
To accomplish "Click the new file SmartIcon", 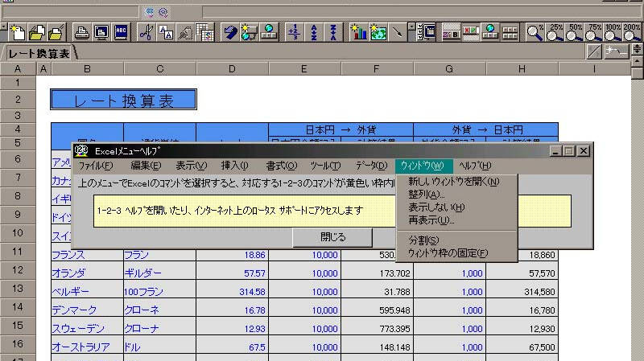I will [x=18, y=32].
